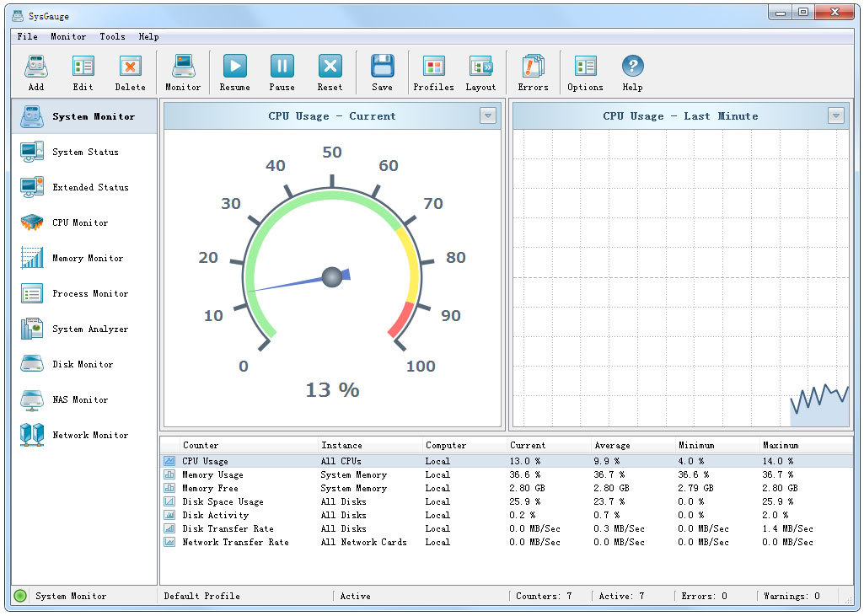The height and width of the screenshot is (616, 864).
Task: Open the Profiles toolbar icon
Action: (x=433, y=67)
